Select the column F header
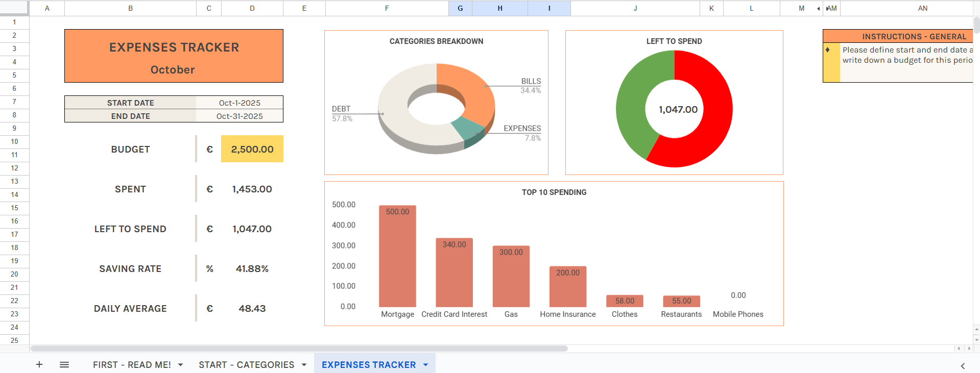Viewport: 980px width, 373px height. [387, 8]
